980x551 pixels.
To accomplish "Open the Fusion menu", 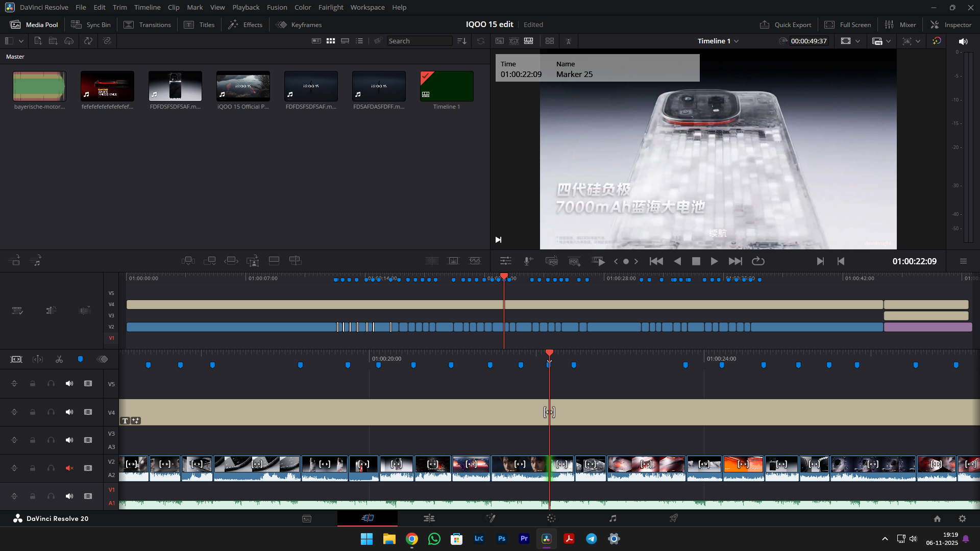I will [277, 7].
